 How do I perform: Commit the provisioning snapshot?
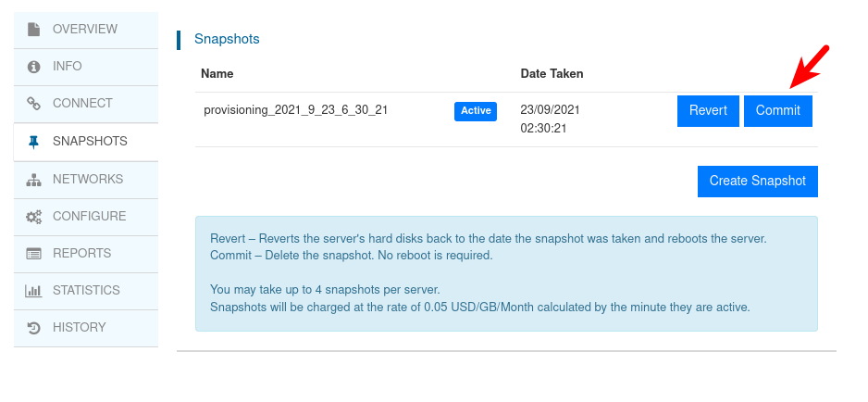(777, 111)
